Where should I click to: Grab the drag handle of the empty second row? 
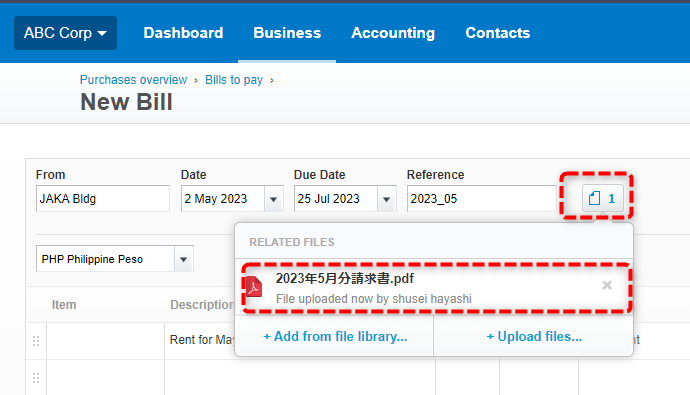click(x=36, y=378)
